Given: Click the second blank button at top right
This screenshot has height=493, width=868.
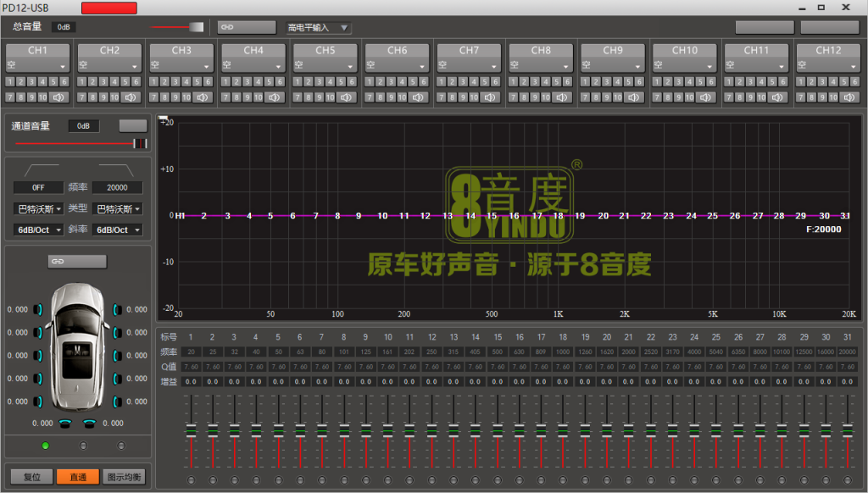Looking at the screenshot, I should 830,27.
